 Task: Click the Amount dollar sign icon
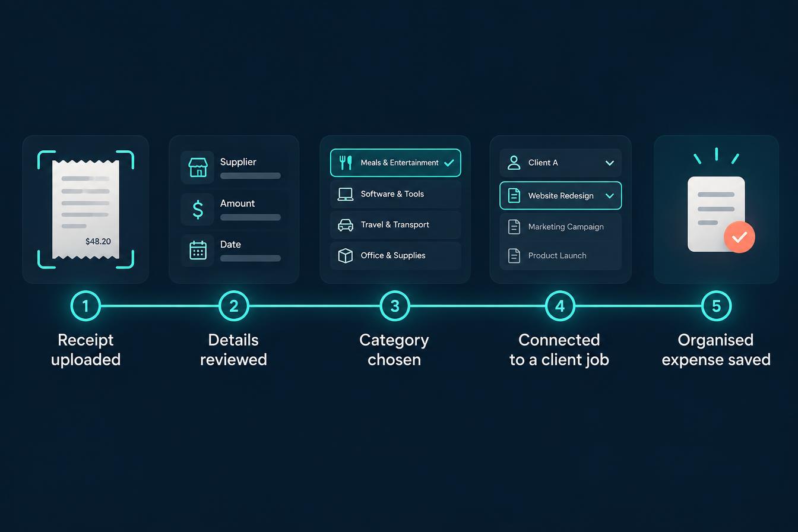pyautogui.click(x=198, y=209)
